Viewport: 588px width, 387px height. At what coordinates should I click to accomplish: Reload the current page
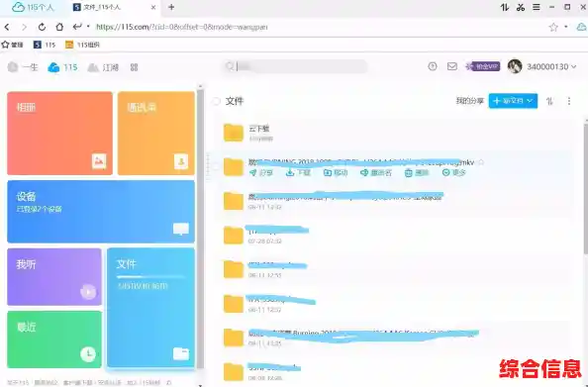(42, 27)
